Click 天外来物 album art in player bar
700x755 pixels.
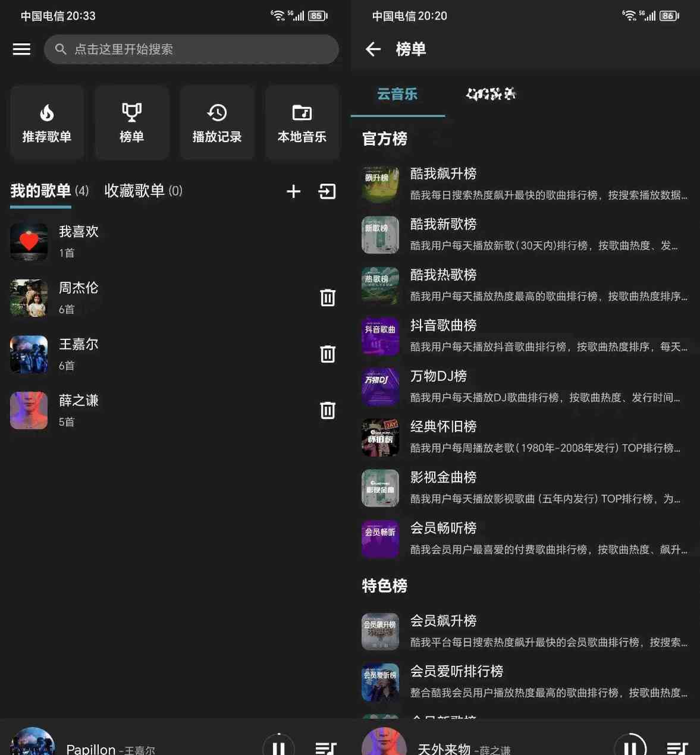click(x=384, y=741)
